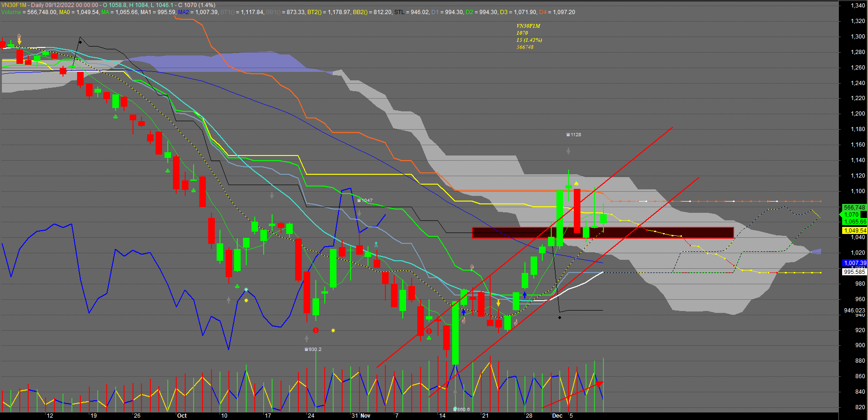Select the yellow star just below the cyan star
The height and width of the screenshot is (420, 868).
246,300
